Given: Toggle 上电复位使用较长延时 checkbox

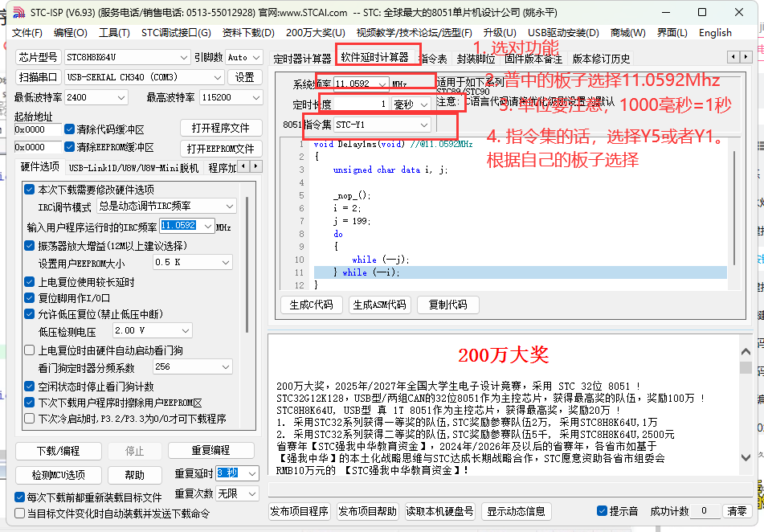Looking at the screenshot, I should (x=29, y=282).
